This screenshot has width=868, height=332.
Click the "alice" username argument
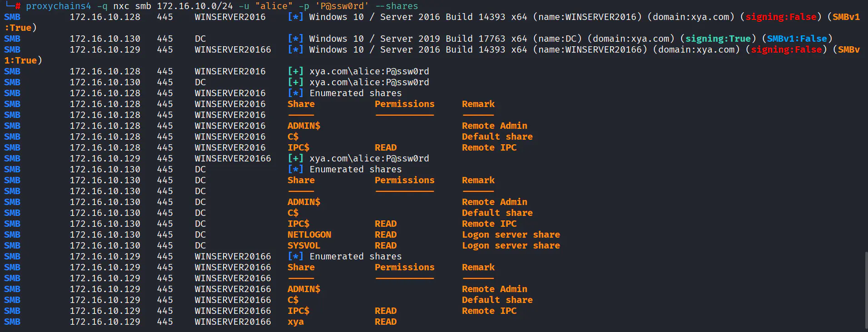[273, 6]
